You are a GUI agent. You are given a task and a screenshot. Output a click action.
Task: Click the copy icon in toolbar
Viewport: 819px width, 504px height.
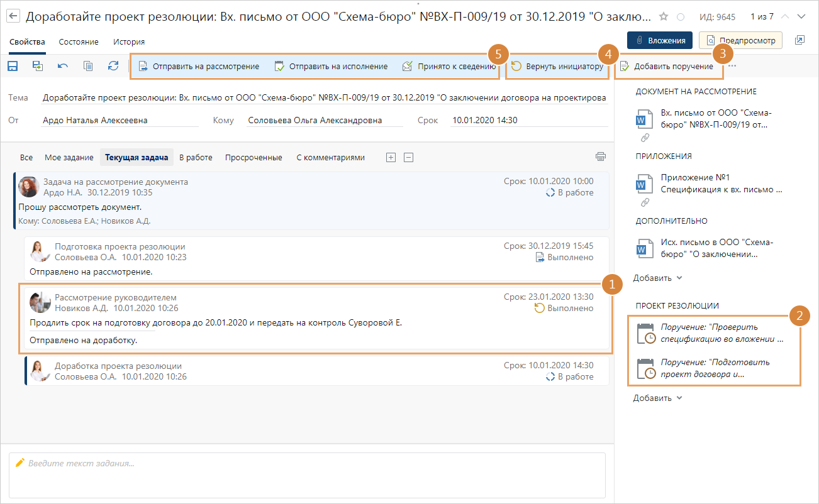coord(88,66)
